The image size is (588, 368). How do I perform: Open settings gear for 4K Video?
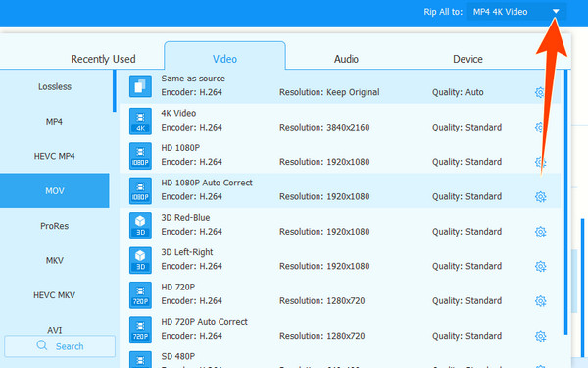(540, 128)
